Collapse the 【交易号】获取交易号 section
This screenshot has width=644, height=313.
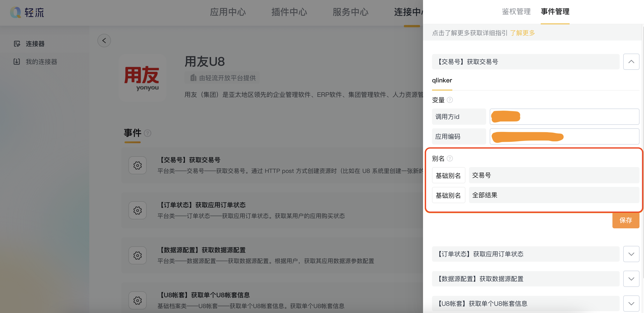[x=631, y=62]
